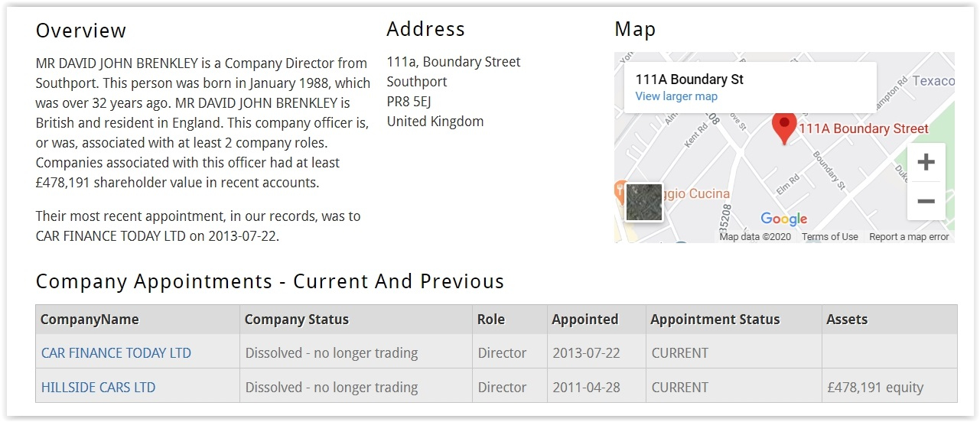This screenshot has height=422, width=980.
Task: Open the View larger map link
Action: pos(676,96)
